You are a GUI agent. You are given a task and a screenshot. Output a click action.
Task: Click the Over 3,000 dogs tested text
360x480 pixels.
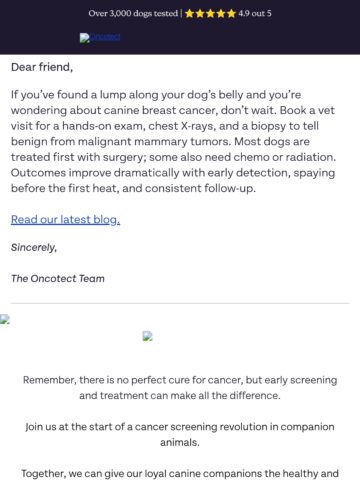tap(133, 14)
